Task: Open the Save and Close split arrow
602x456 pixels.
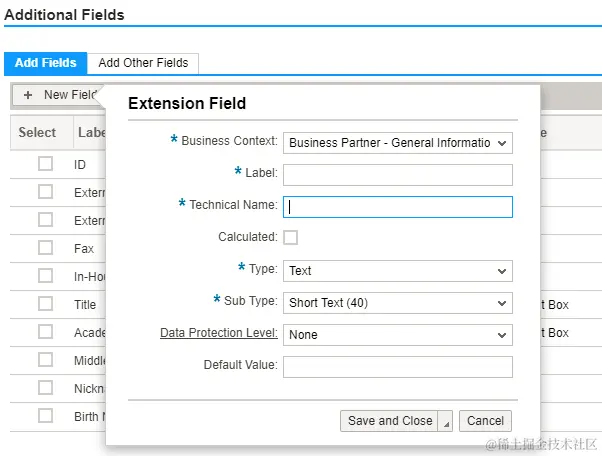Action: coord(446,422)
